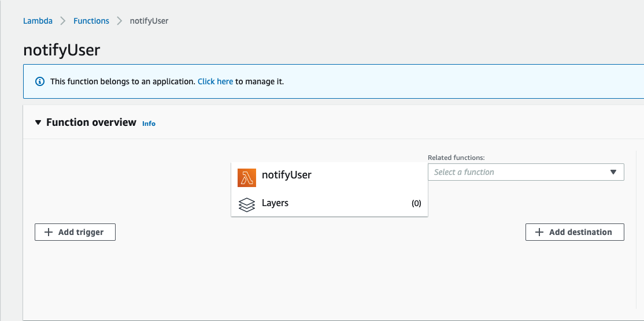Collapse the Function overview section
This screenshot has height=321, width=644.
[x=38, y=122]
